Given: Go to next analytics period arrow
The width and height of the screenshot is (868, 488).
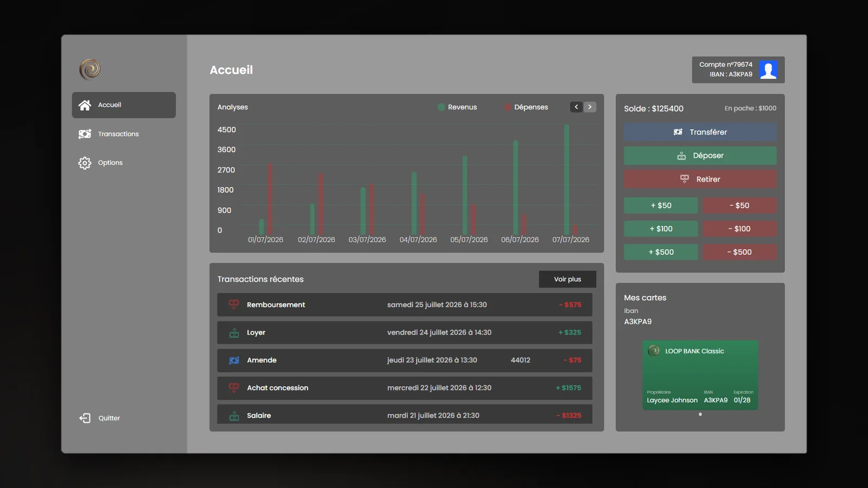Looking at the screenshot, I should coord(590,107).
